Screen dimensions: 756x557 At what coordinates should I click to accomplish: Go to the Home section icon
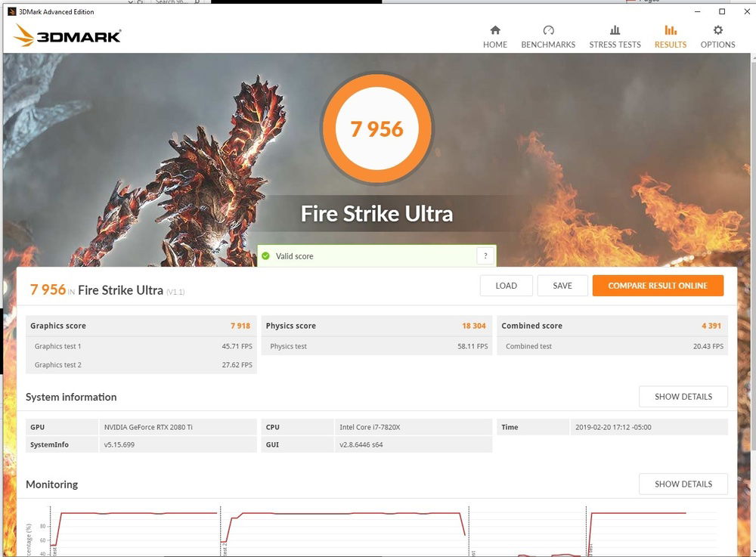(x=495, y=30)
